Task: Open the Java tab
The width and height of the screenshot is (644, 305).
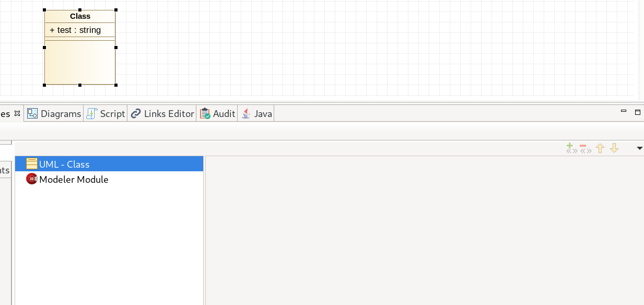Action: (x=256, y=113)
